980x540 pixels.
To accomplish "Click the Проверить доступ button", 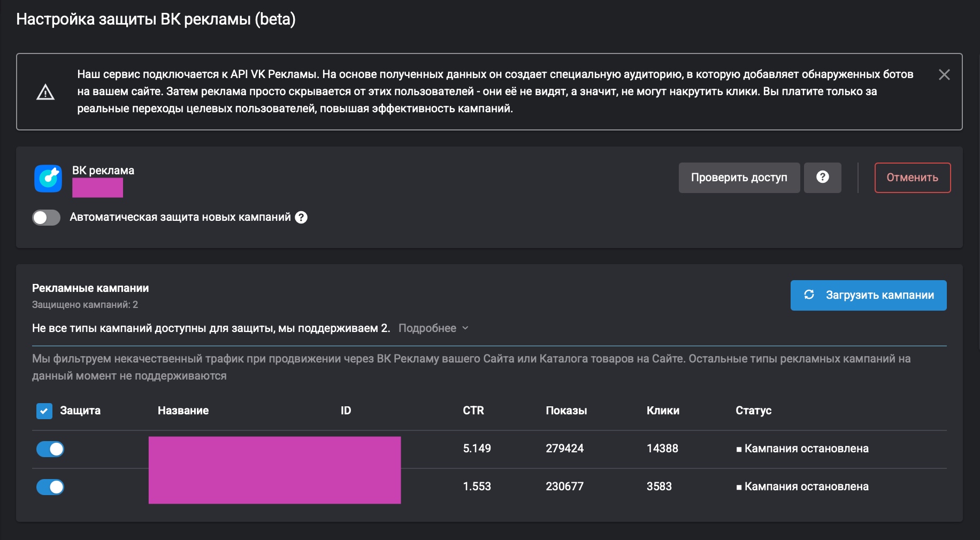I will (x=739, y=178).
